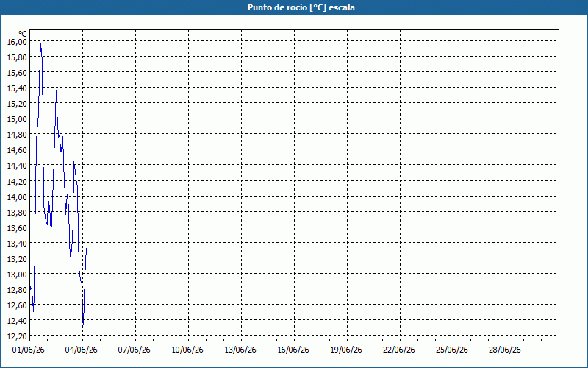The height and width of the screenshot is (368, 588).
Task: Click the 10/06/26 date label
Action: click(187, 350)
